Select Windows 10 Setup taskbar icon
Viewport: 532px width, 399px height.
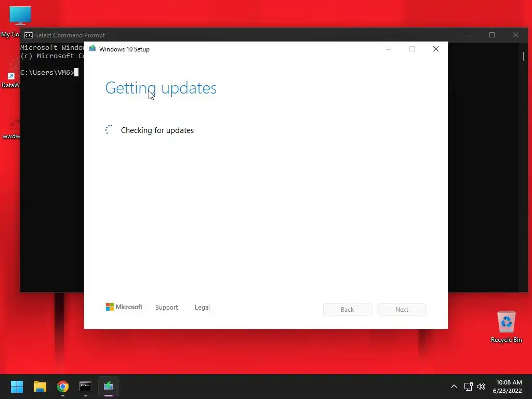[109, 387]
